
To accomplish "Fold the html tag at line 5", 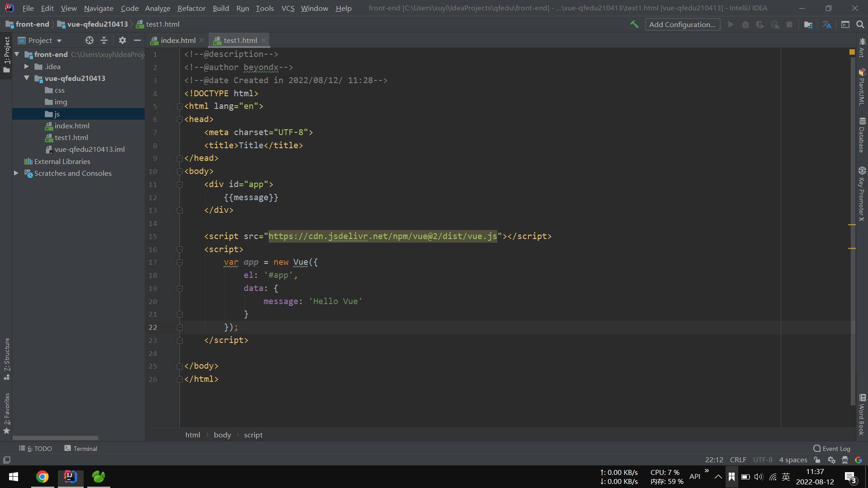I will click(179, 106).
